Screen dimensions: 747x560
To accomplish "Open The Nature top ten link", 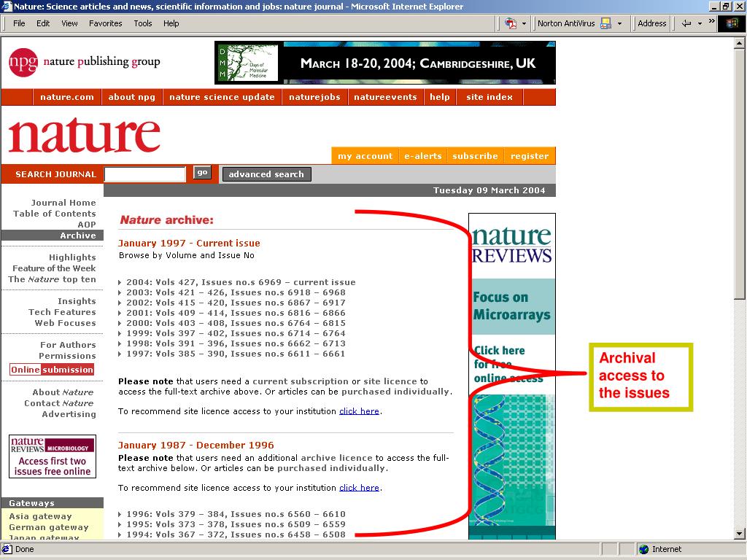I will pyautogui.click(x=52, y=279).
